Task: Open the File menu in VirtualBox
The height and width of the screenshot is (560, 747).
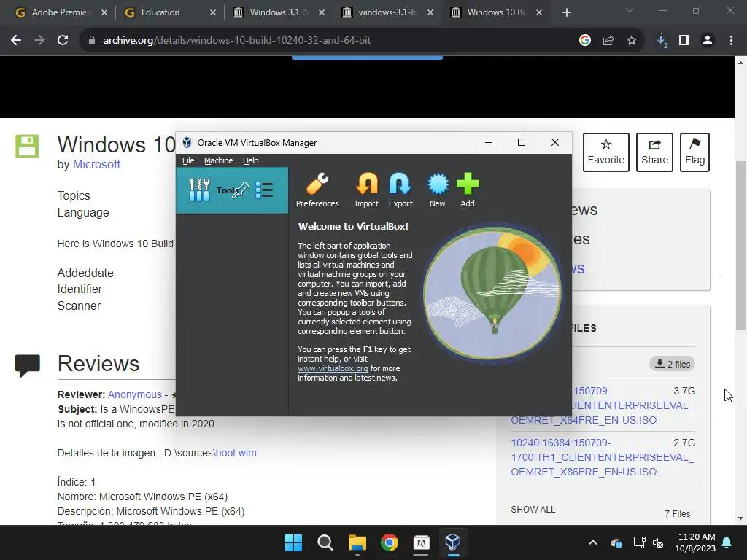Action: coord(188,160)
